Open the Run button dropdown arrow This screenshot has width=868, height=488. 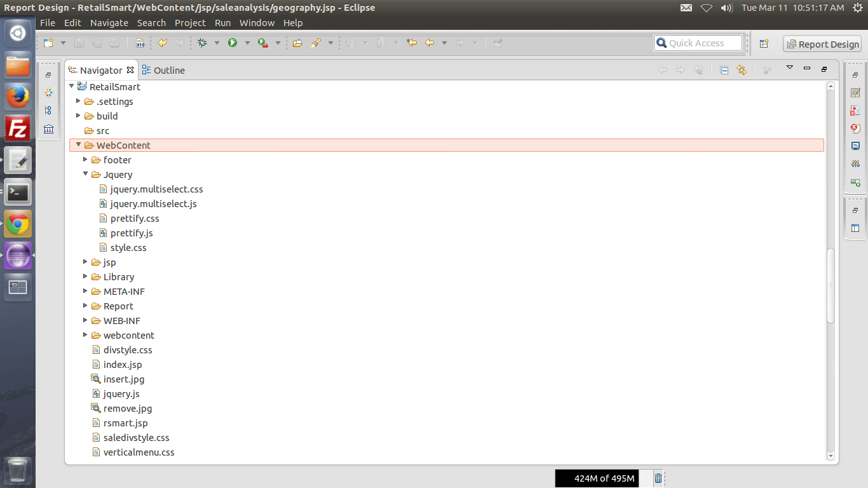(247, 43)
